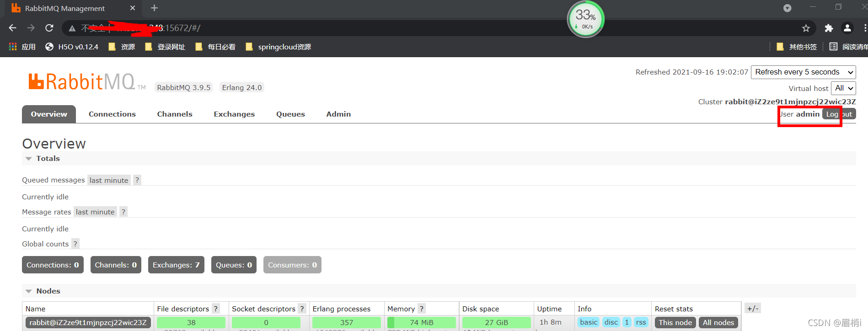Click the basic info tag
868x331 pixels.
click(589, 322)
